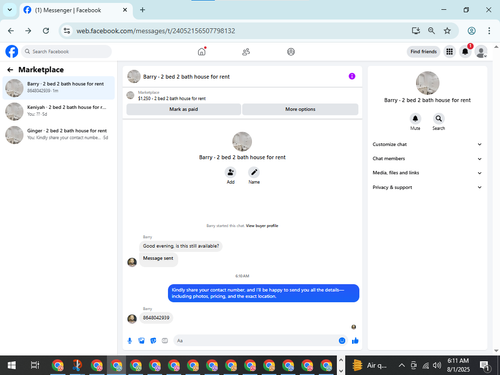Click the 'Good evening' message
Image resolution: width=500 pixels, height=375 pixels.
point(181,246)
